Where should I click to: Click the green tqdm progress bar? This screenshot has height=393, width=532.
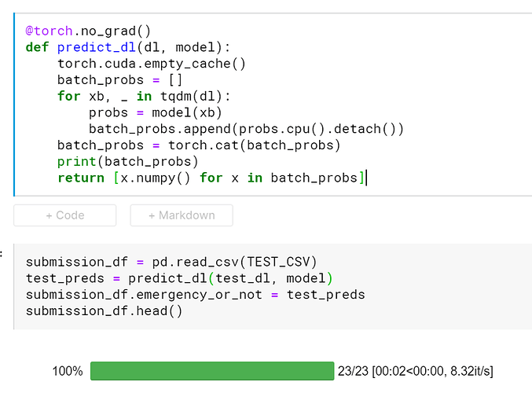(x=212, y=371)
